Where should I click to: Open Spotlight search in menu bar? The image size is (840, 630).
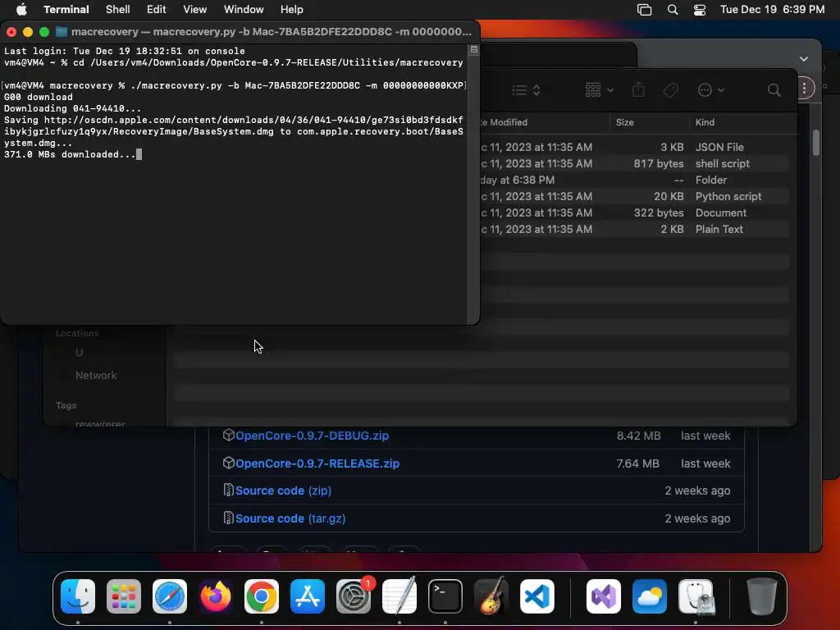point(673,10)
